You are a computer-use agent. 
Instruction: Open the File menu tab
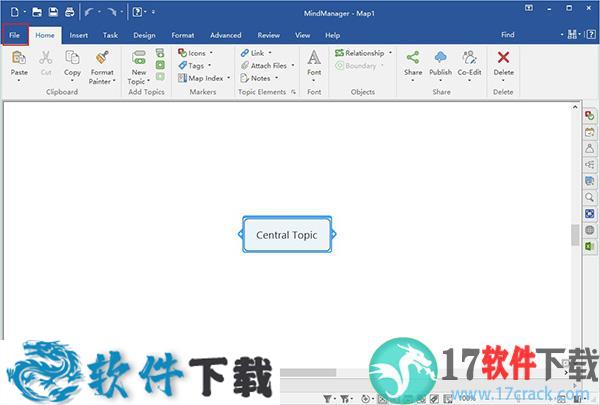point(15,35)
